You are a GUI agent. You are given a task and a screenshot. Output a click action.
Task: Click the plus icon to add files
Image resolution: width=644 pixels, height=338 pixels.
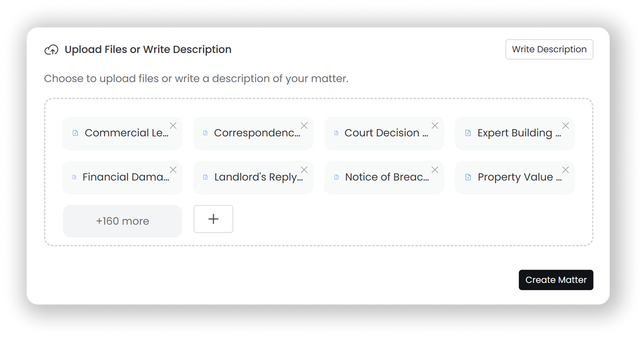pyautogui.click(x=213, y=219)
